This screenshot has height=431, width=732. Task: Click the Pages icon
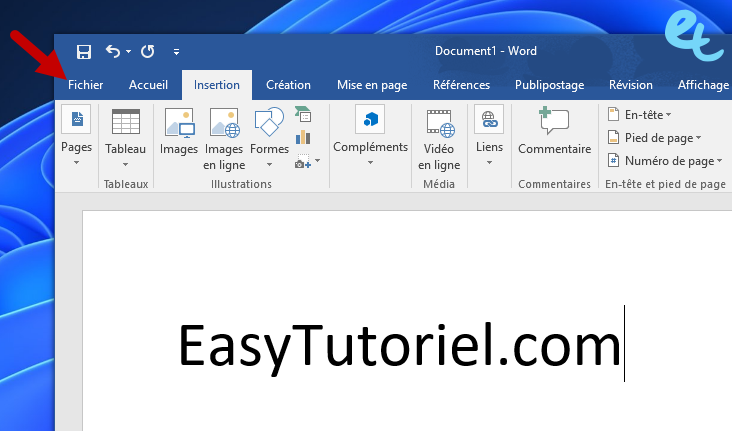pyautogui.click(x=77, y=120)
